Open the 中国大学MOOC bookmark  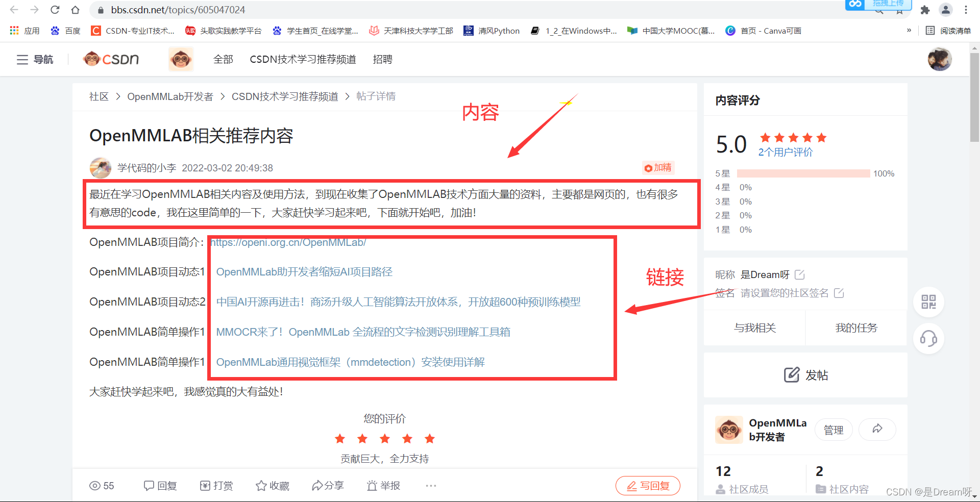[671, 31]
